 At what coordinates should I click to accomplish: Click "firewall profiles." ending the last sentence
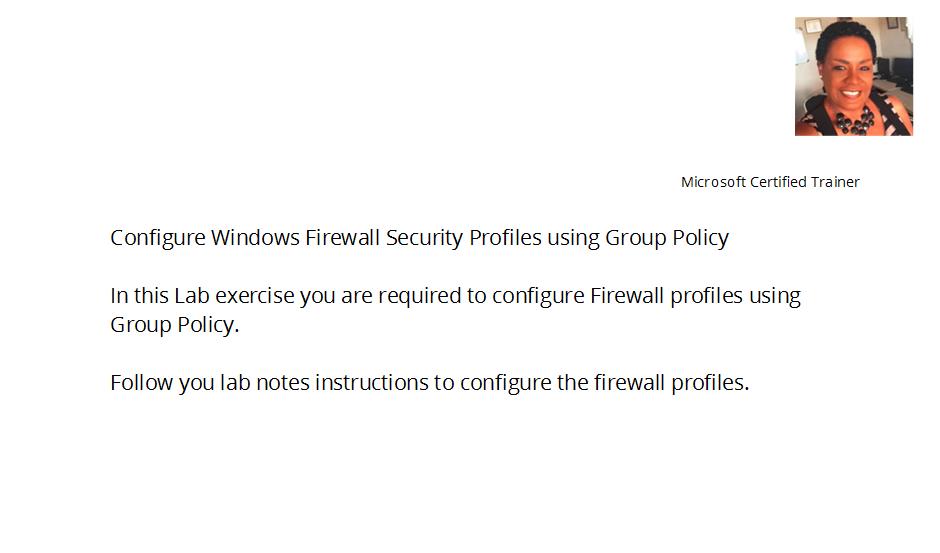click(671, 383)
